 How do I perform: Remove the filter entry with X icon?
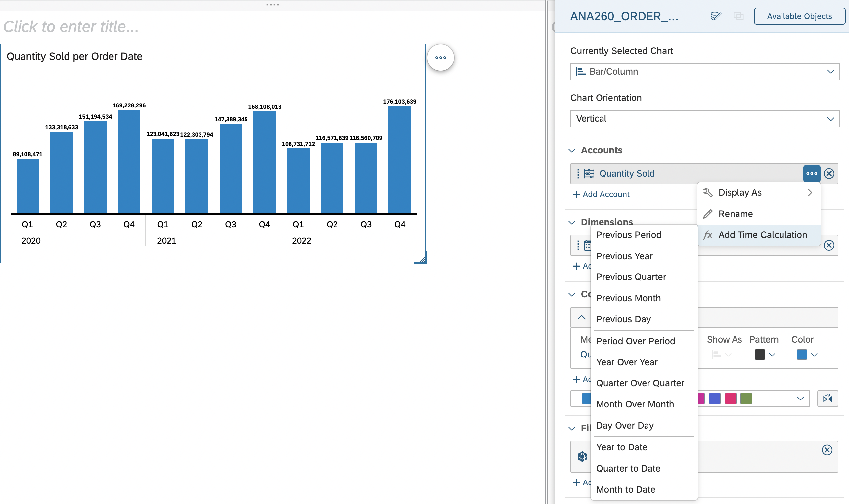coord(827,450)
